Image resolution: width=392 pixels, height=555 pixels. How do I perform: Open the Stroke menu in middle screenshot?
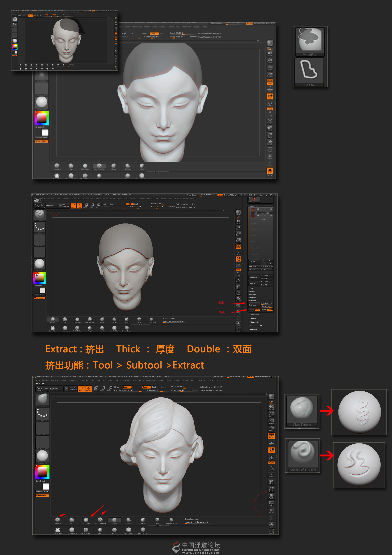coord(156,198)
